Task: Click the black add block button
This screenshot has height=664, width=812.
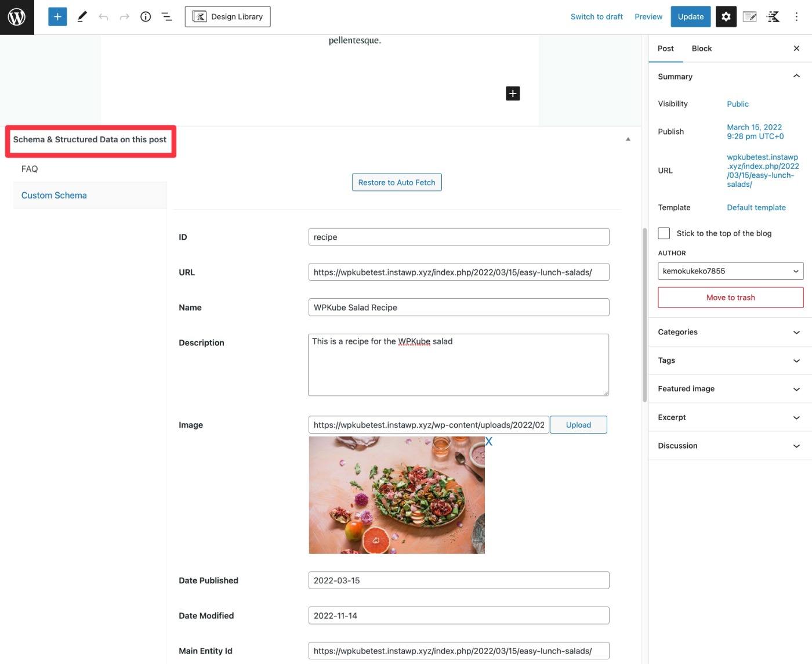Action: pyautogui.click(x=513, y=93)
